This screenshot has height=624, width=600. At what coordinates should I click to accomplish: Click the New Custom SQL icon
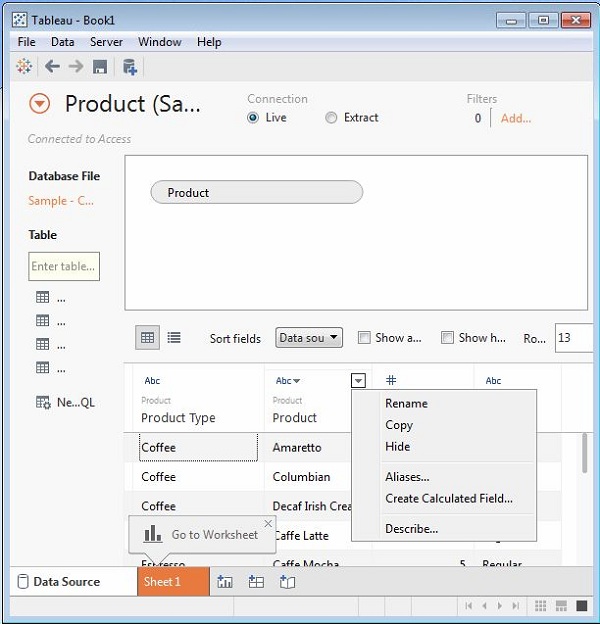[x=43, y=402]
